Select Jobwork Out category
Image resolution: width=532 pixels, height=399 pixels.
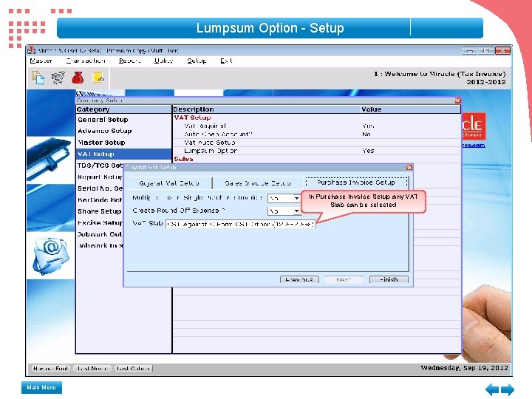click(100, 234)
